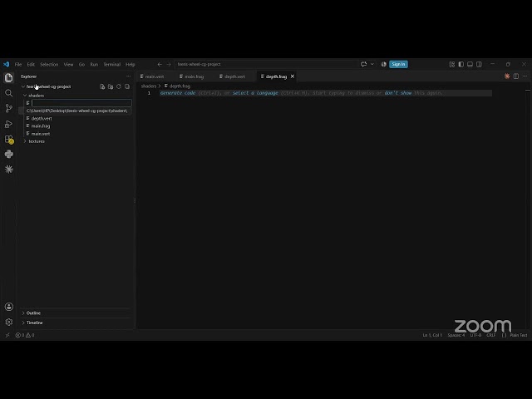
Task: Toggle the bottom panel
Action: point(470,64)
